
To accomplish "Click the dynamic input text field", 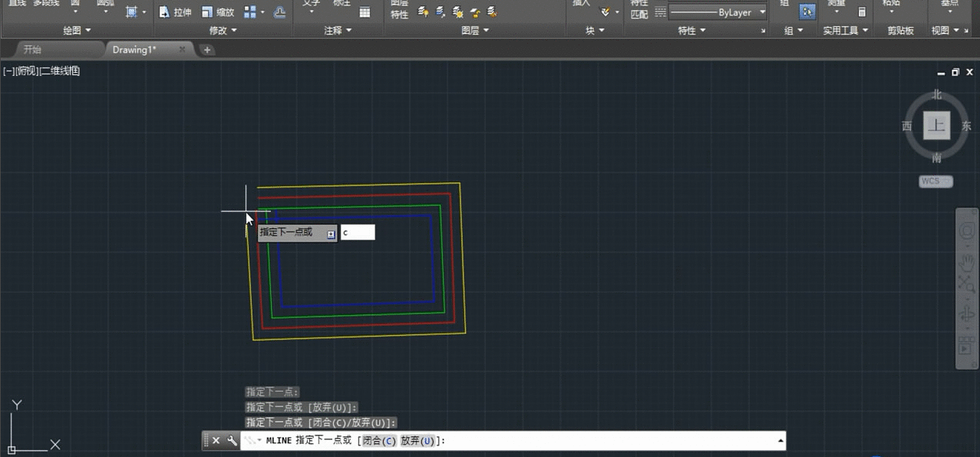I will pyautogui.click(x=358, y=232).
